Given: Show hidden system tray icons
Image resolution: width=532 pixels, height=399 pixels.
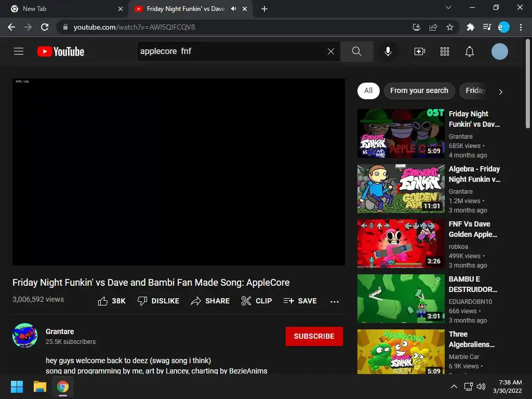Looking at the screenshot, I should point(454,387).
